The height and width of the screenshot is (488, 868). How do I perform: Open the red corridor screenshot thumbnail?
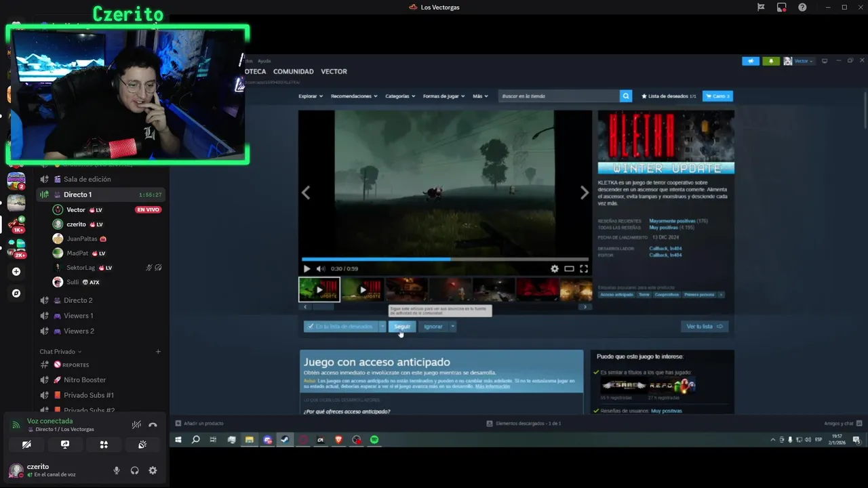[536, 289]
